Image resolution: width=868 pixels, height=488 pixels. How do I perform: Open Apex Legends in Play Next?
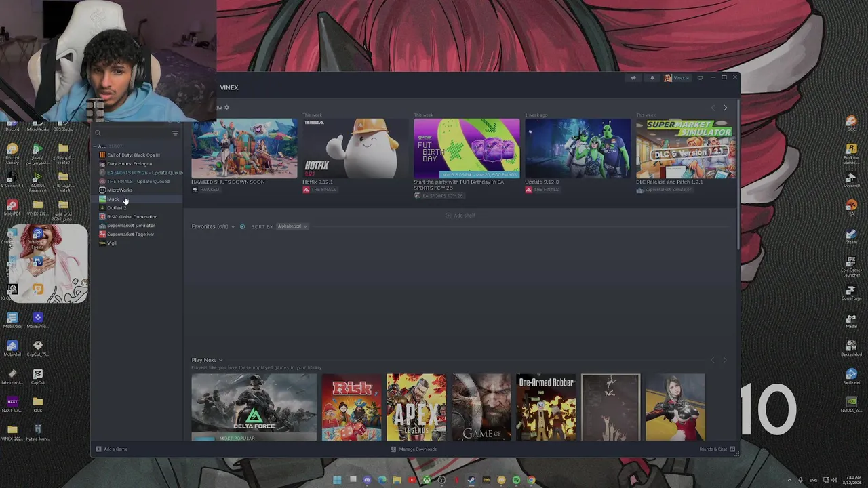point(416,407)
